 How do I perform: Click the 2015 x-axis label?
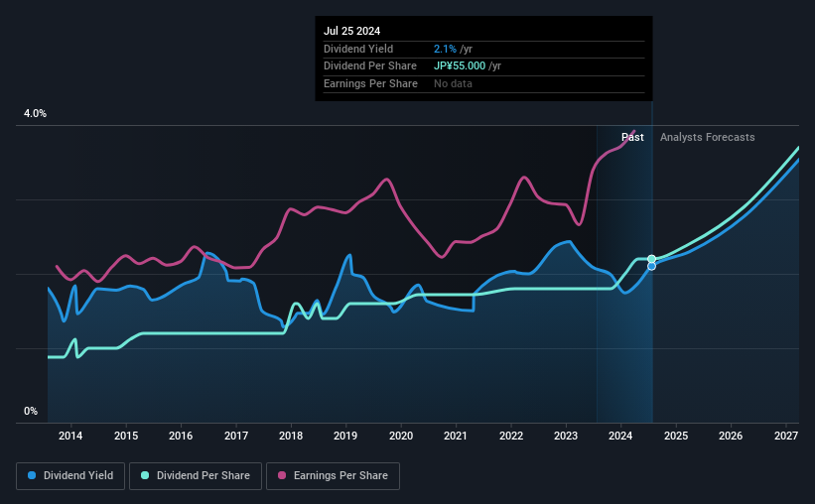(x=126, y=436)
